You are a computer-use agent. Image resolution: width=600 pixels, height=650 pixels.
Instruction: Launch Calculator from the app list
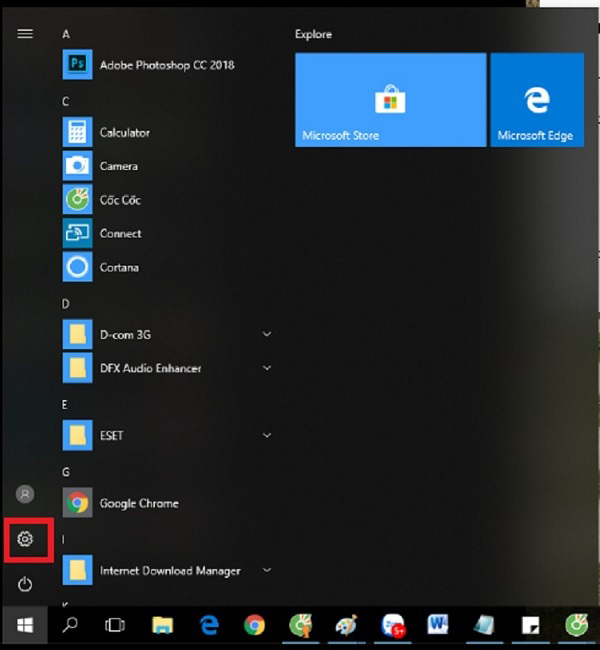pos(124,132)
